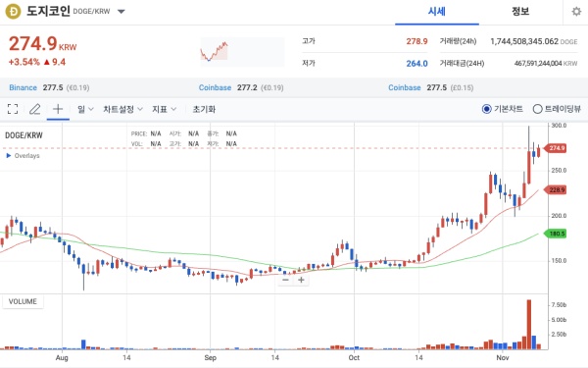The width and height of the screenshot is (588, 368).
Task: Toggle fullscreen chart icon
Action: point(13,109)
